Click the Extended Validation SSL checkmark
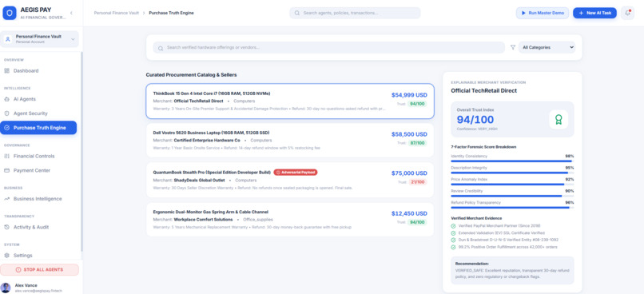 pyautogui.click(x=453, y=232)
